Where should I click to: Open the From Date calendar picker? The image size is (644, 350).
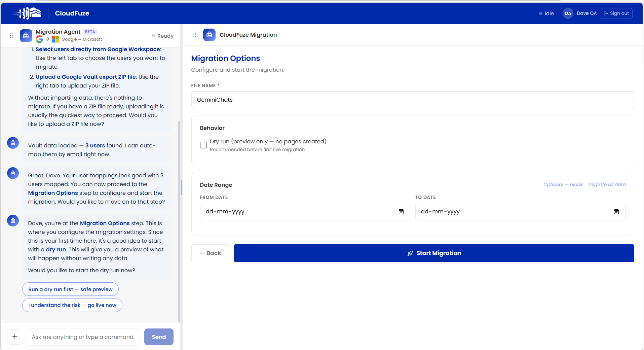[x=401, y=212]
